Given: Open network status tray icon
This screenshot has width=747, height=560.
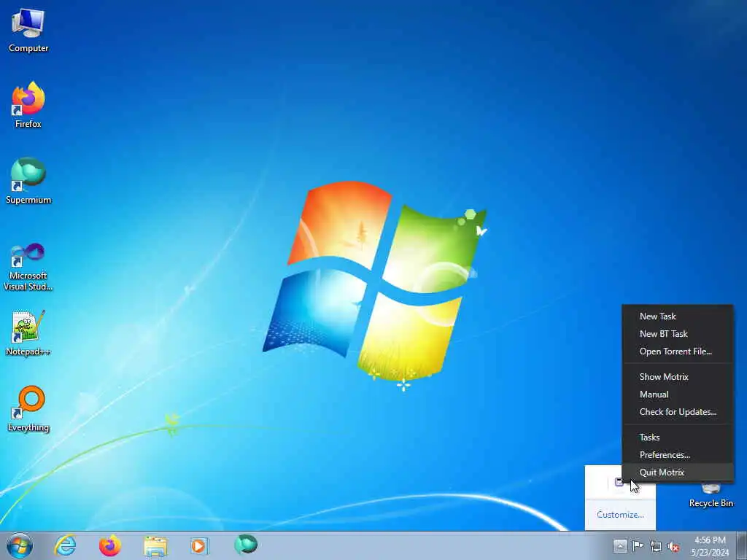Looking at the screenshot, I should pos(656,546).
